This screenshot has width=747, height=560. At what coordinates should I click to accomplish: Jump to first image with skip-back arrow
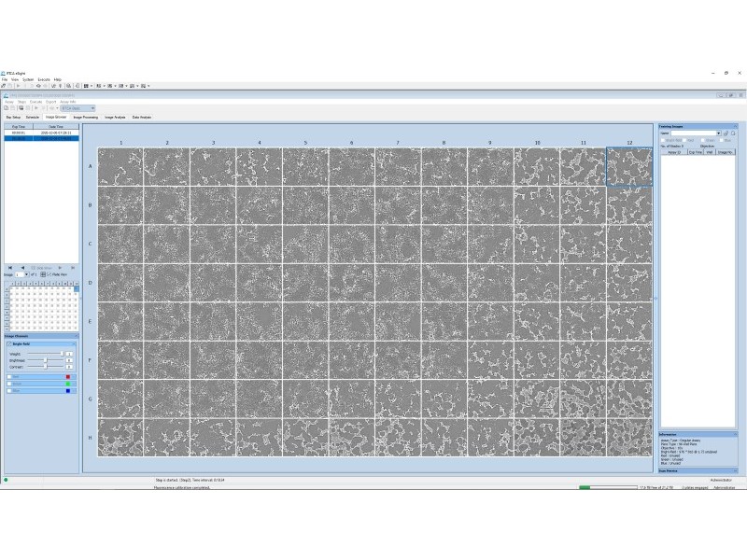click(10, 268)
